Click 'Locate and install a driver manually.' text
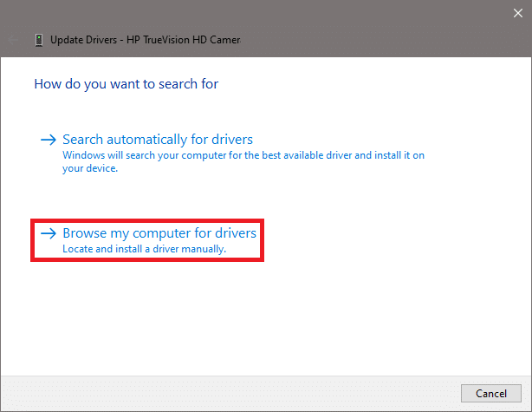 (x=144, y=249)
